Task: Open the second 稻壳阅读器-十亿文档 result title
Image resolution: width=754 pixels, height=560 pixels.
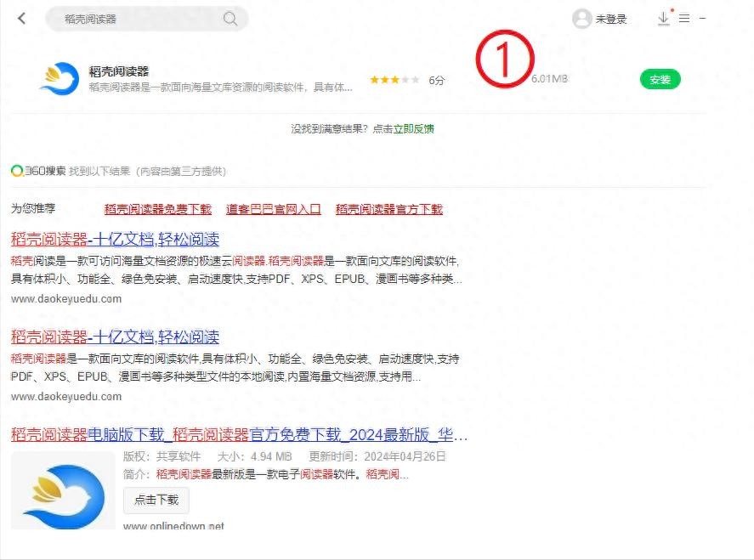Action: pos(115,337)
